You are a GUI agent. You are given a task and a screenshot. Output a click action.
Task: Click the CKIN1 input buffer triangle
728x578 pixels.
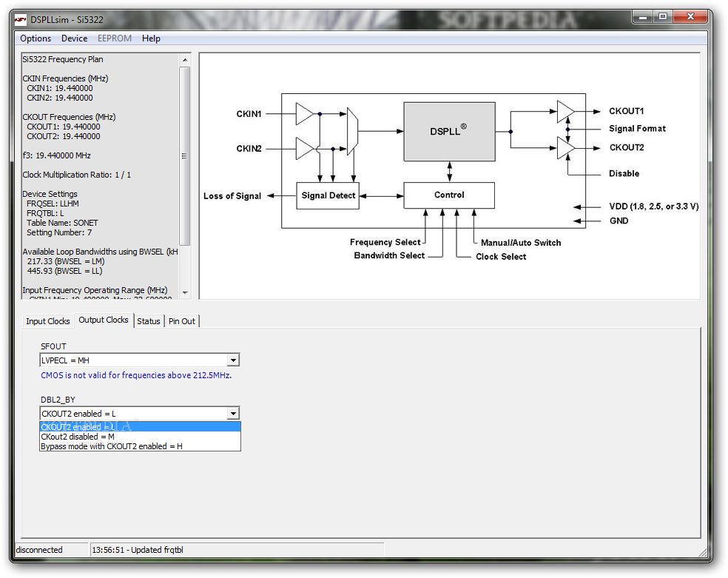coord(304,114)
